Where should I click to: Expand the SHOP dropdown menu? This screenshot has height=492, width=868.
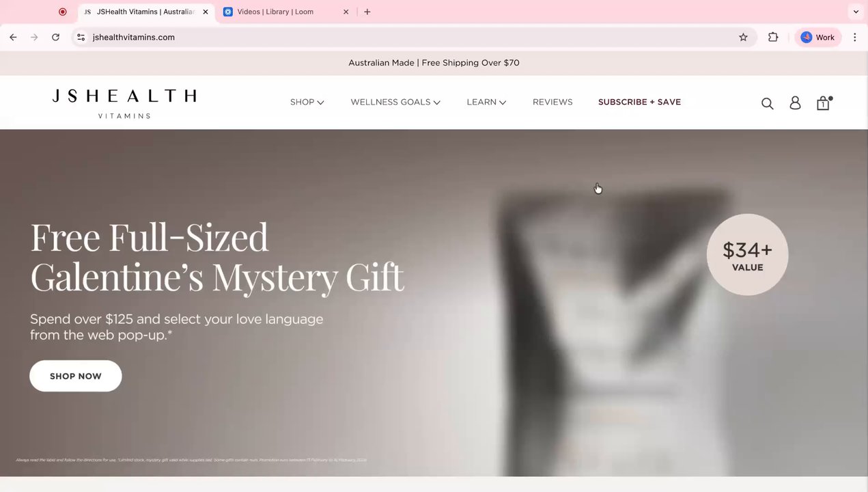coord(307,102)
